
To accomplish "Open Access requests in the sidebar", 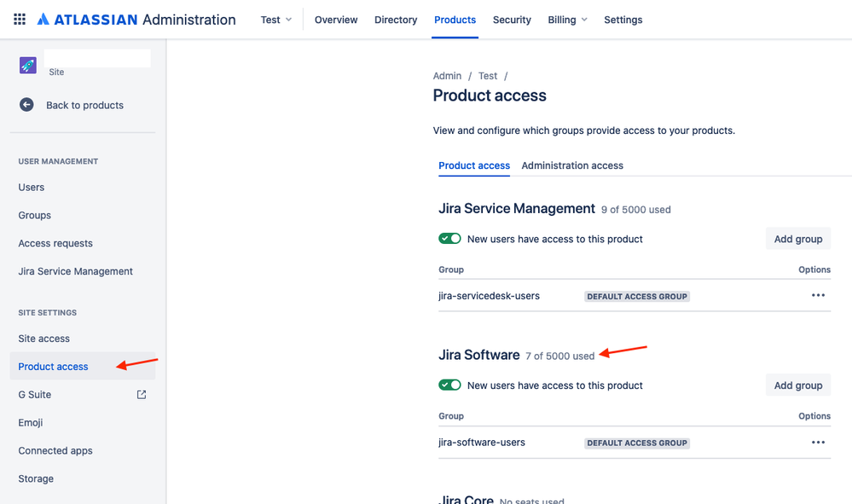I will [55, 243].
